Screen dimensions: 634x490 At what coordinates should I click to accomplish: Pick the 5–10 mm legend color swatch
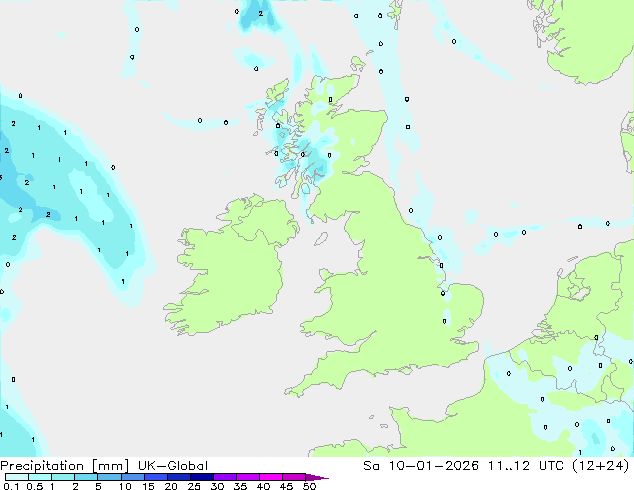pyautogui.click(x=109, y=477)
